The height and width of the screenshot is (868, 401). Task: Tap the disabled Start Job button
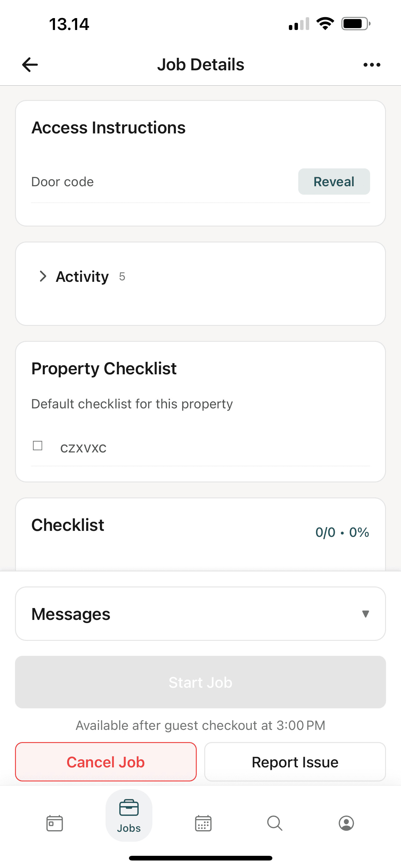click(200, 682)
